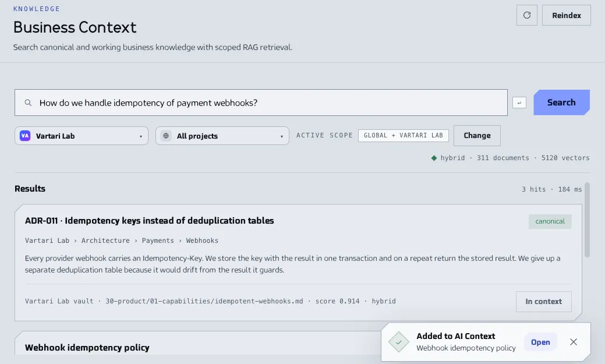Screen dimensions: 605x364
Task: Change the active scope
Action: (x=477, y=136)
